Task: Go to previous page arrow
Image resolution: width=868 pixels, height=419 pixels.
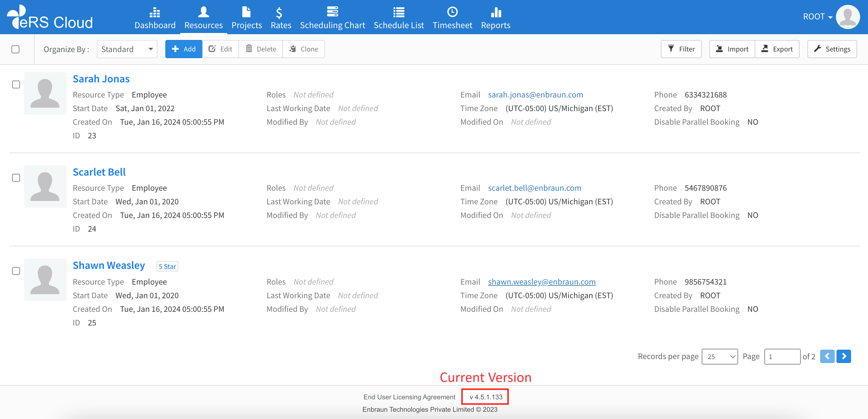Action: tap(827, 356)
